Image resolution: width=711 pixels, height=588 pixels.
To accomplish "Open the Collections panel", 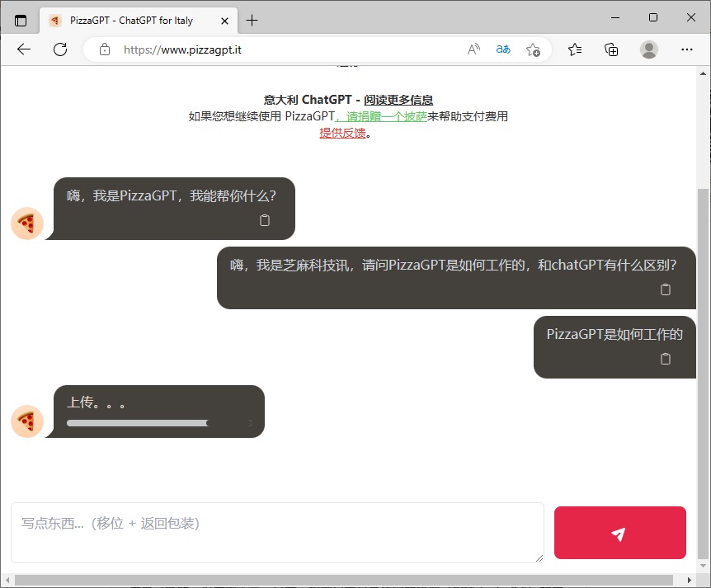I will pyautogui.click(x=611, y=49).
